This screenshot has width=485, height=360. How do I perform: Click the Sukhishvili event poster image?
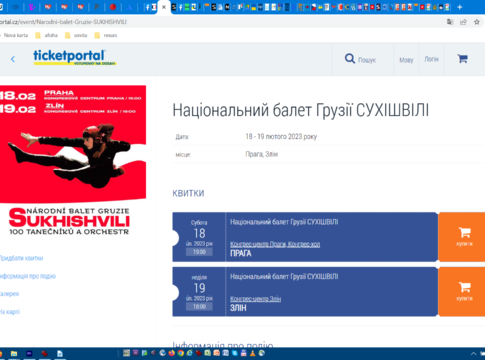(x=73, y=160)
